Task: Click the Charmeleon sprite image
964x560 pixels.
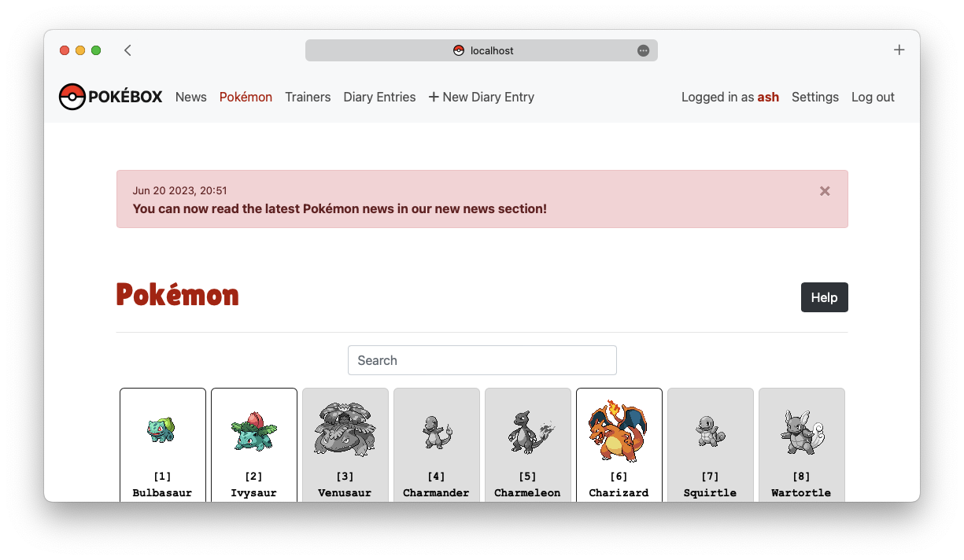Action: click(530, 431)
